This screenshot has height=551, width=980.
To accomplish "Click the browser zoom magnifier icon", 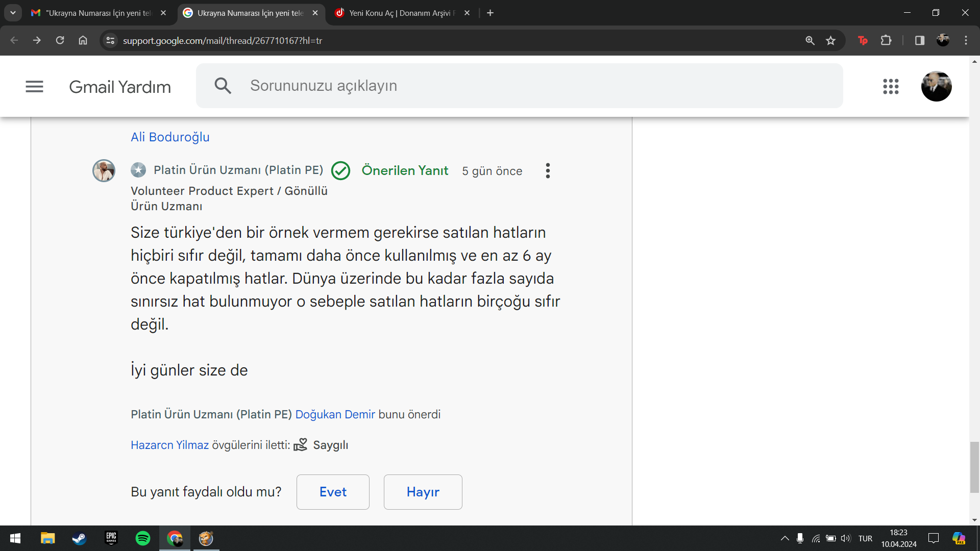I will pyautogui.click(x=810, y=41).
